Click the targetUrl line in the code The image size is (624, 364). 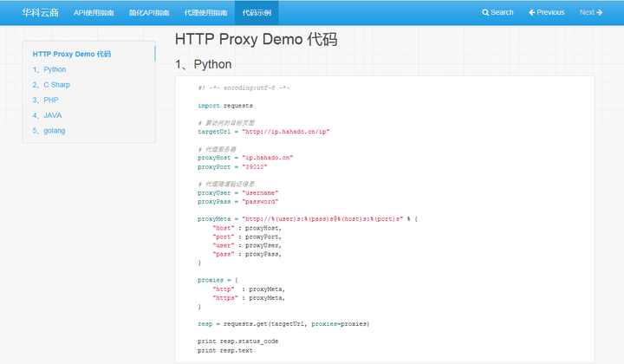click(263, 132)
